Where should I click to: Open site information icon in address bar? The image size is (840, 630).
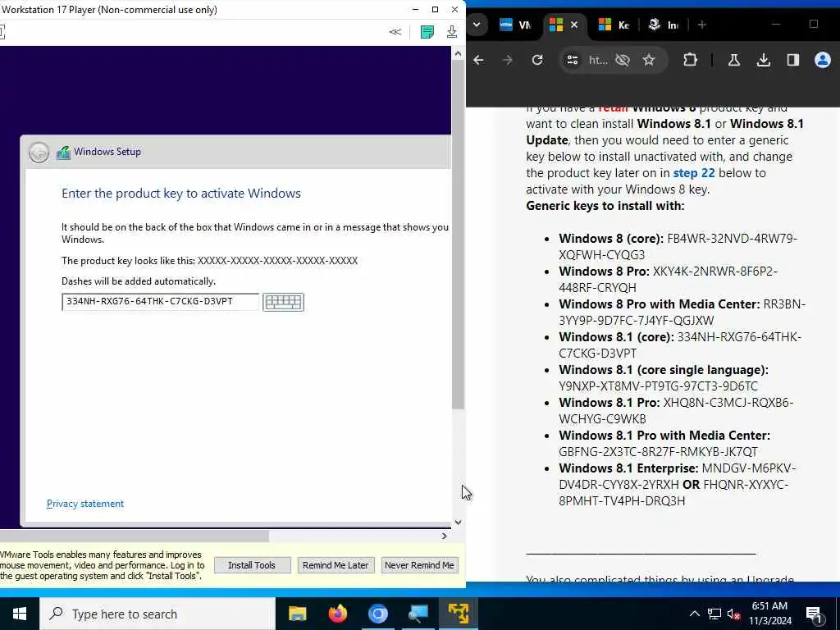click(572, 60)
